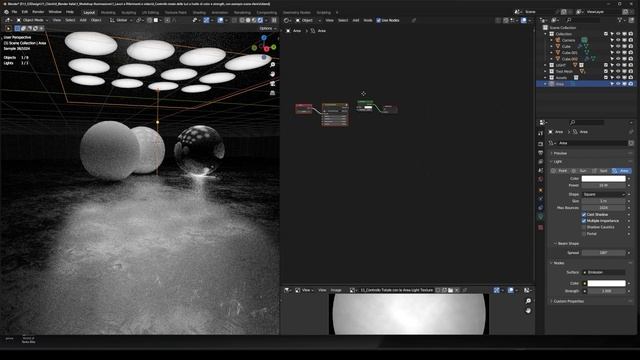Viewport: 640px width, 360px height.
Task: Toggle Cast Shadow checkbox
Action: [x=584, y=214]
